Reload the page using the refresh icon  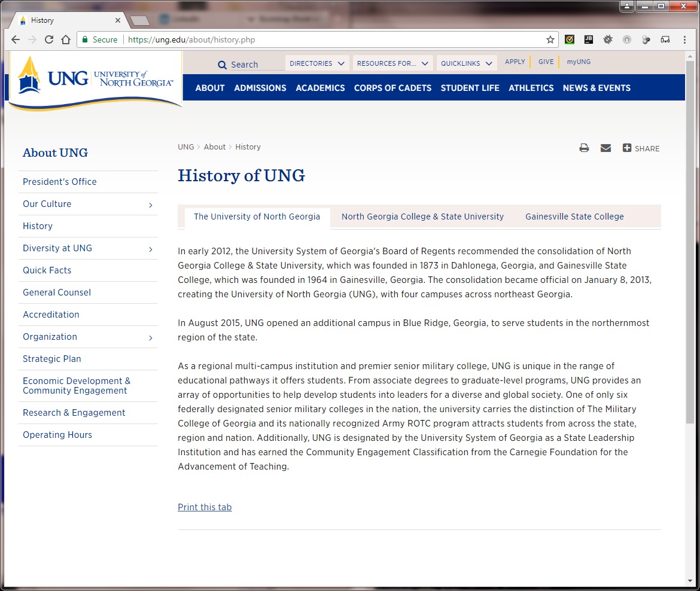pos(49,39)
